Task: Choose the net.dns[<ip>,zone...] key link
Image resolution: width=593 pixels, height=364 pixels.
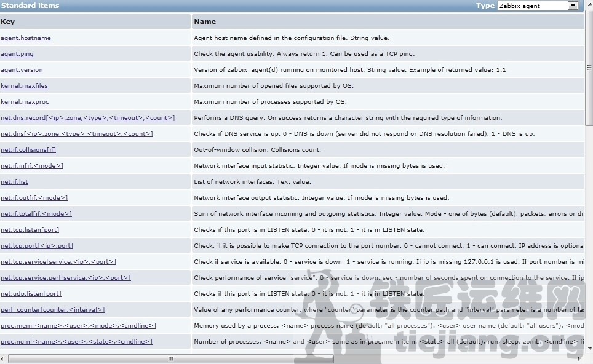Action: [77, 134]
